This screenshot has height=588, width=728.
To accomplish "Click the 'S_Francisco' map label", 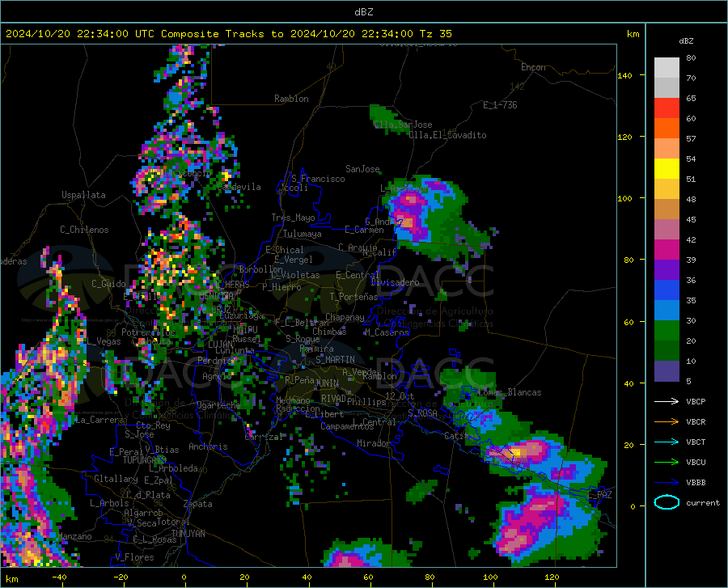I will click(x=318, y=179).
